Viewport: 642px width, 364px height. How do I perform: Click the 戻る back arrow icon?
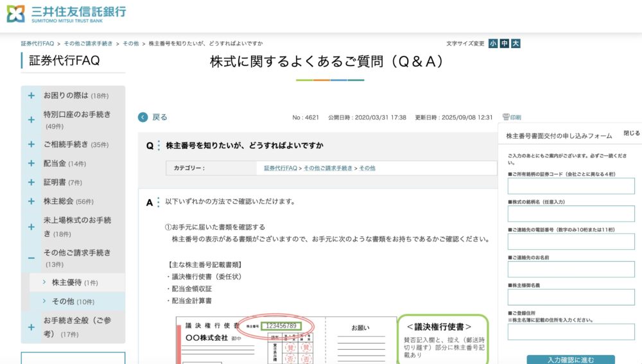coord(143,117)
